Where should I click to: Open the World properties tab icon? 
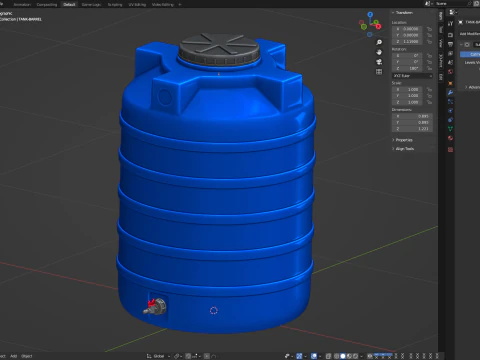(450, 72)
